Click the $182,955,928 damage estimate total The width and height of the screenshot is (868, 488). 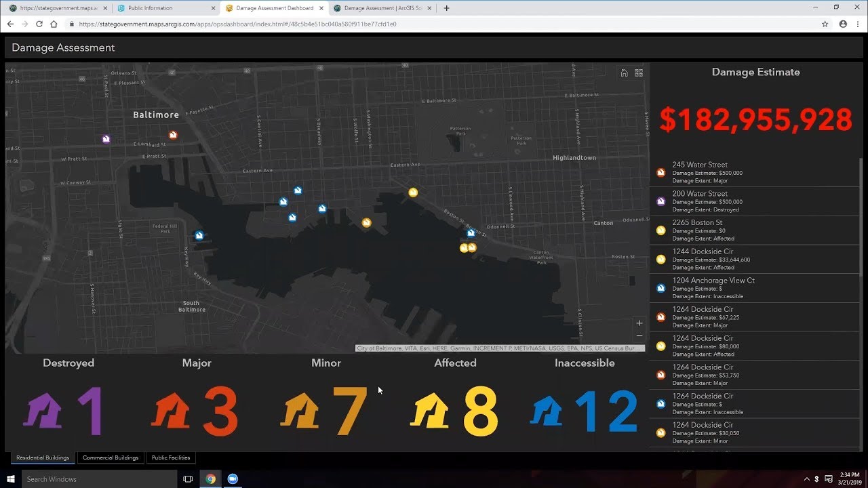pos(755,119)
